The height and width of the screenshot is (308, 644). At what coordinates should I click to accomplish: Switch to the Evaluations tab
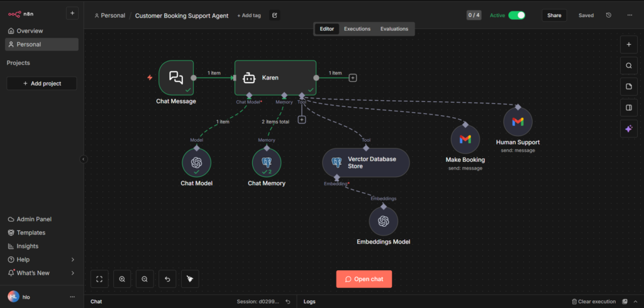click(x=394, y=29)
